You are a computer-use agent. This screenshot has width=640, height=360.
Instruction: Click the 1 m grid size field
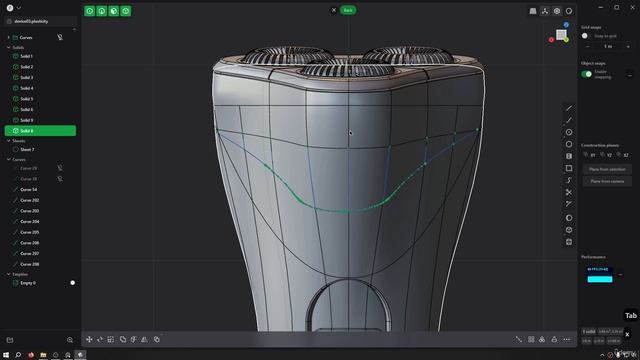tap(608, 47)
